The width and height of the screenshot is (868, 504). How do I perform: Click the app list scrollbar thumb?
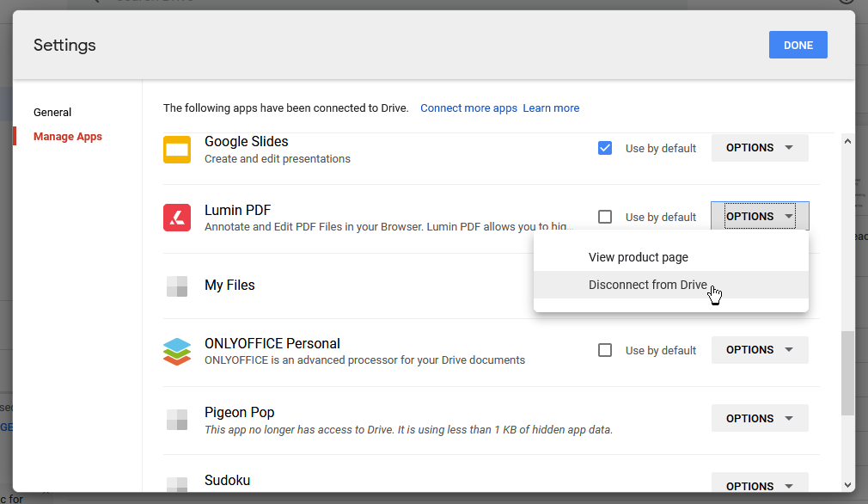(x=847, y=373)
